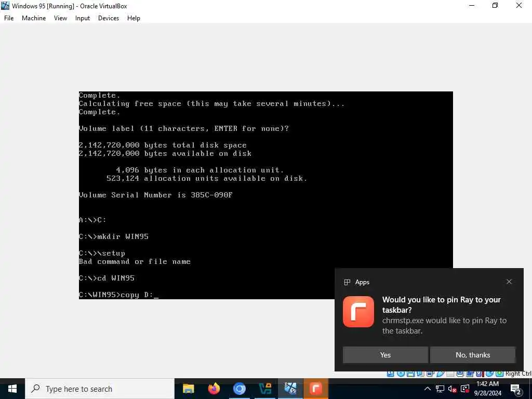Image resolution: width=532 pixels, height=399 pixels.
Task: Restore down the VirtualBox window
Action: (x=495, y=5)
